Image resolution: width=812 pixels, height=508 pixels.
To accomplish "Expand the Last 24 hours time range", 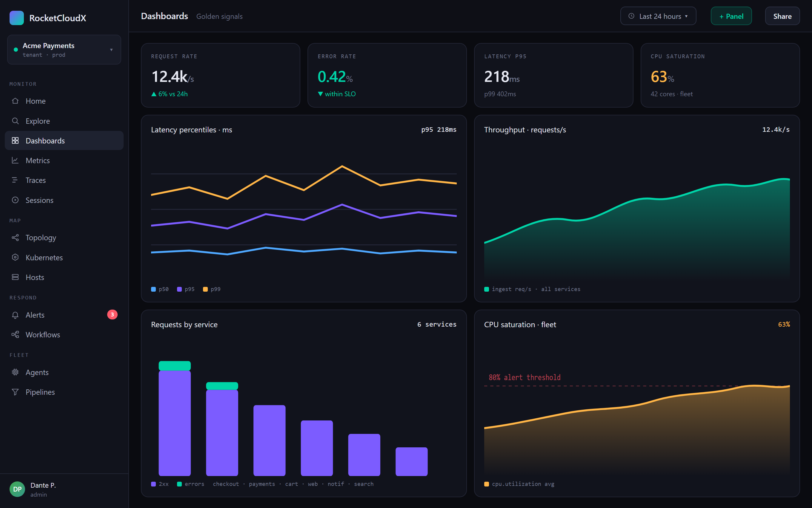I will [658, 16].
